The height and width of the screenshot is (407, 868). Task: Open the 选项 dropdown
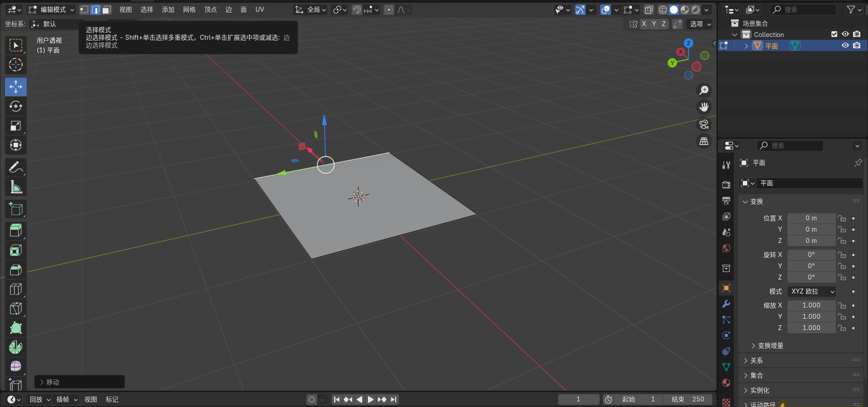tap(700, 24)
